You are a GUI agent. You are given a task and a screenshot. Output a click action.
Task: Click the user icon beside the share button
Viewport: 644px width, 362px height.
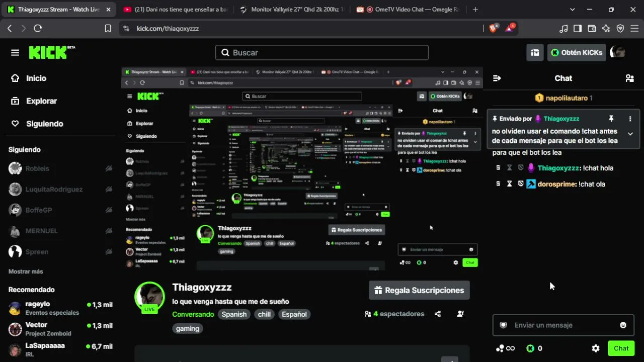460,314
